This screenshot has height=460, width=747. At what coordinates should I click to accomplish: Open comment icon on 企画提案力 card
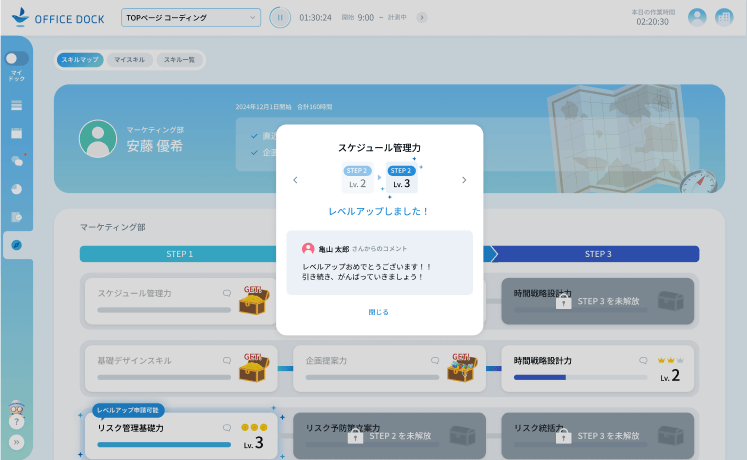pyautogui.click(x=435, y=360)
